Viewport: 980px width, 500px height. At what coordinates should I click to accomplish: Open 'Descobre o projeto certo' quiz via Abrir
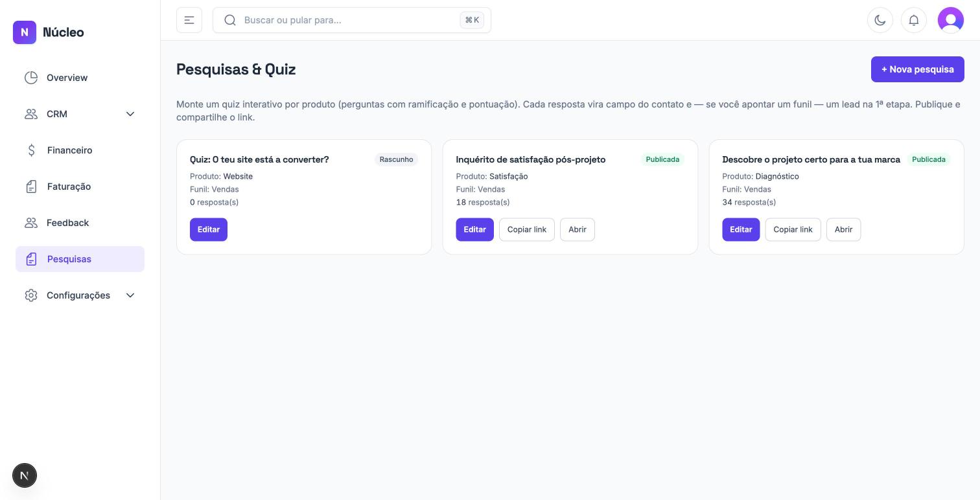[843, 229]
